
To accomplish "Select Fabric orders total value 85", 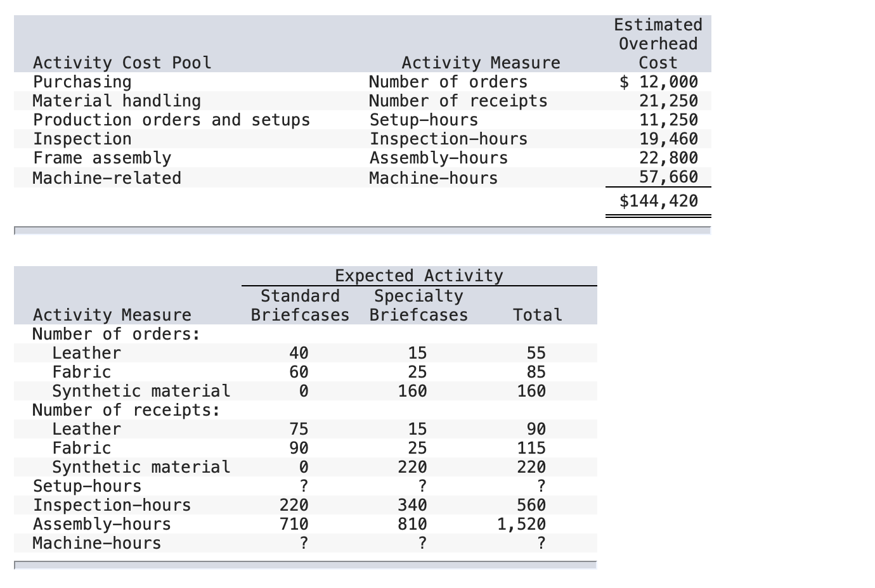I will (536, 372).
